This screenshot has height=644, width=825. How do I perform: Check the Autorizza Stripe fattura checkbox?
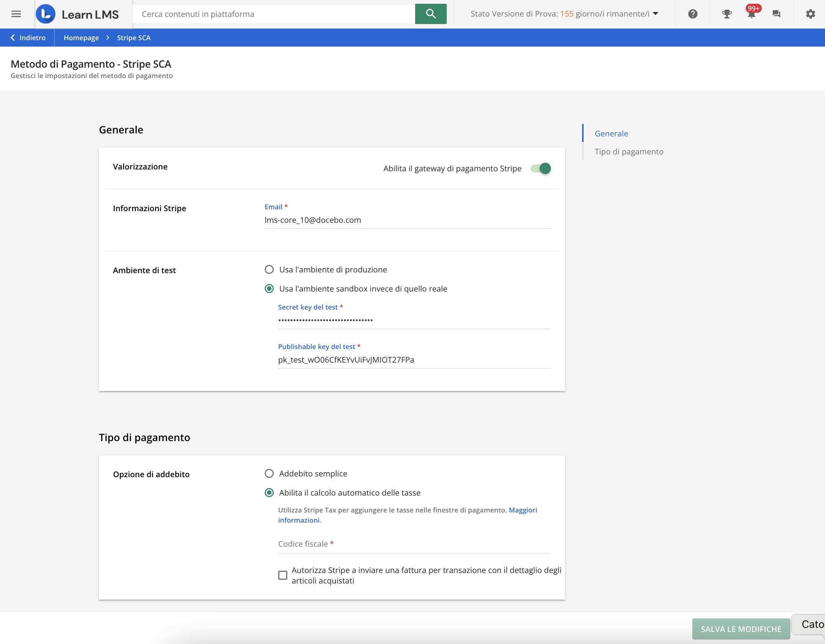(282, 575)
